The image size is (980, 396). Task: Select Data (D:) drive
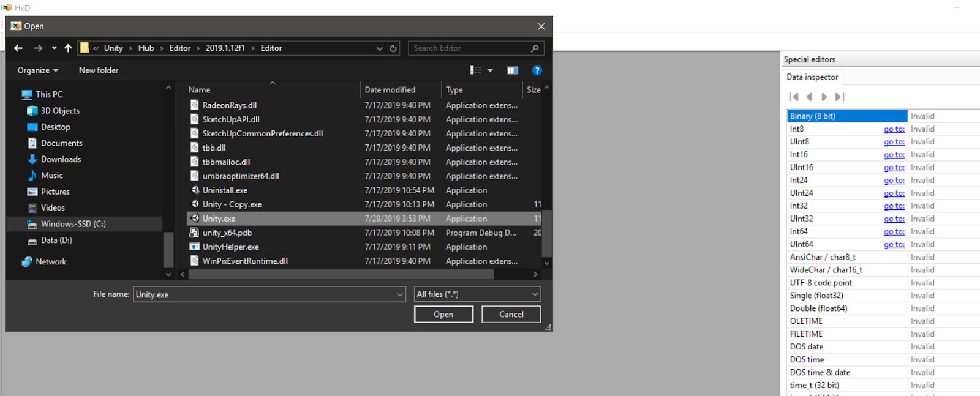coord(56,241)
